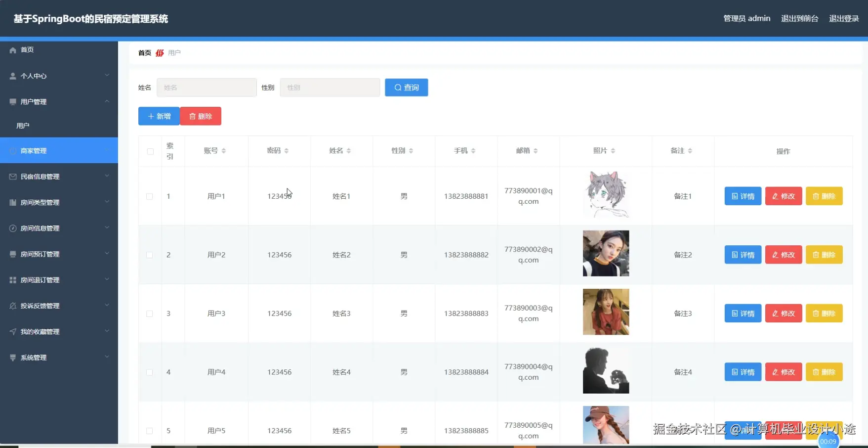Check the box for row 用户2
The image size is (868, 448).
149,255
